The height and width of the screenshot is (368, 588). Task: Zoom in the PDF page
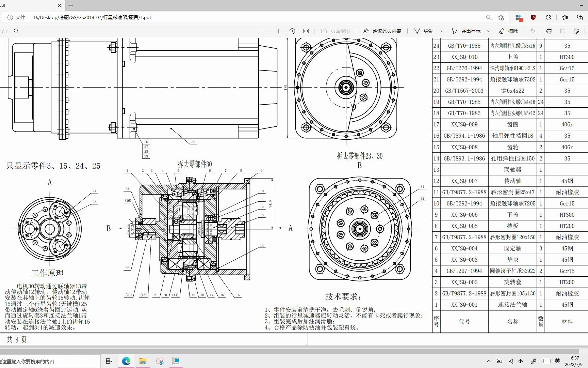point(279,31)
